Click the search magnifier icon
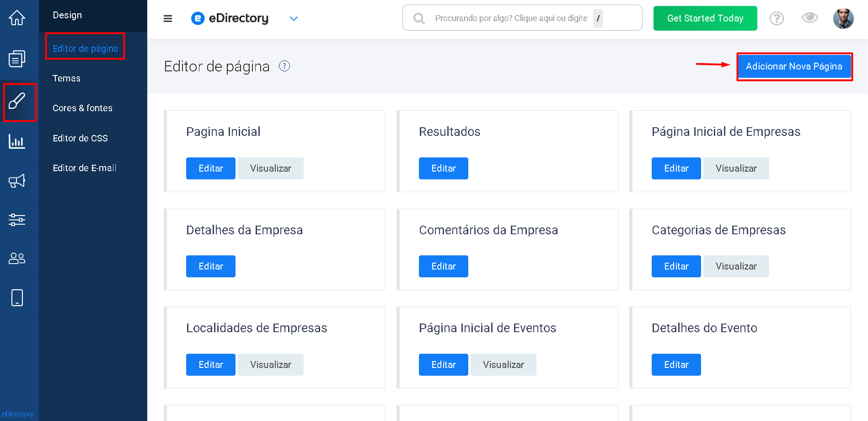The width and height of the screenshot is (868, 421). click(419, 18)
